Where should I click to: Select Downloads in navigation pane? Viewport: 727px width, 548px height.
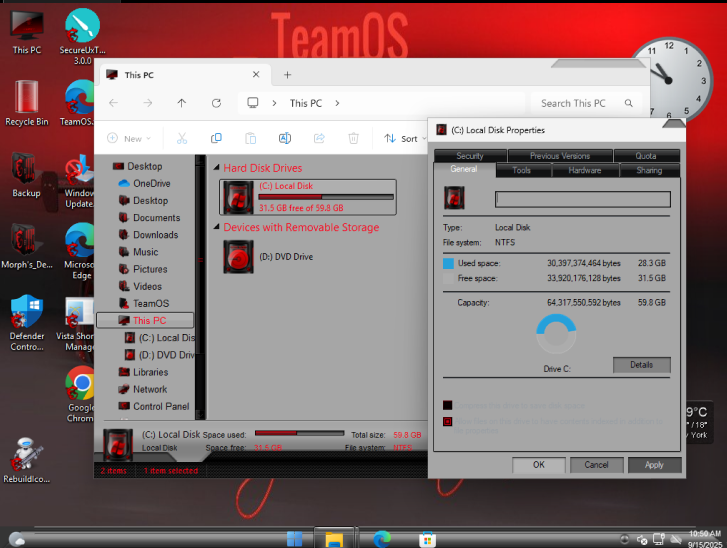pyautogui.click(x=148, y=235)
